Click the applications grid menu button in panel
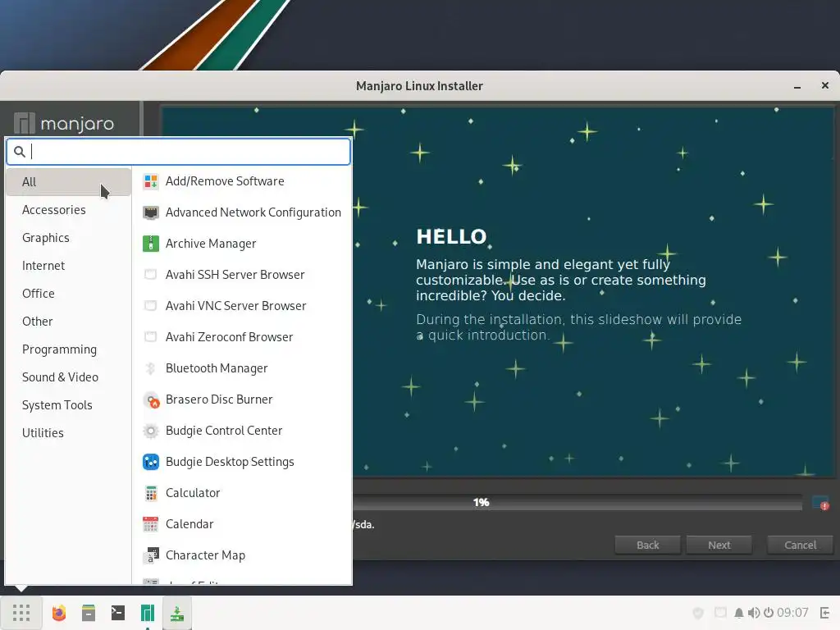The height and width of the screenshot is (630, 840). [x=21, y=613]
